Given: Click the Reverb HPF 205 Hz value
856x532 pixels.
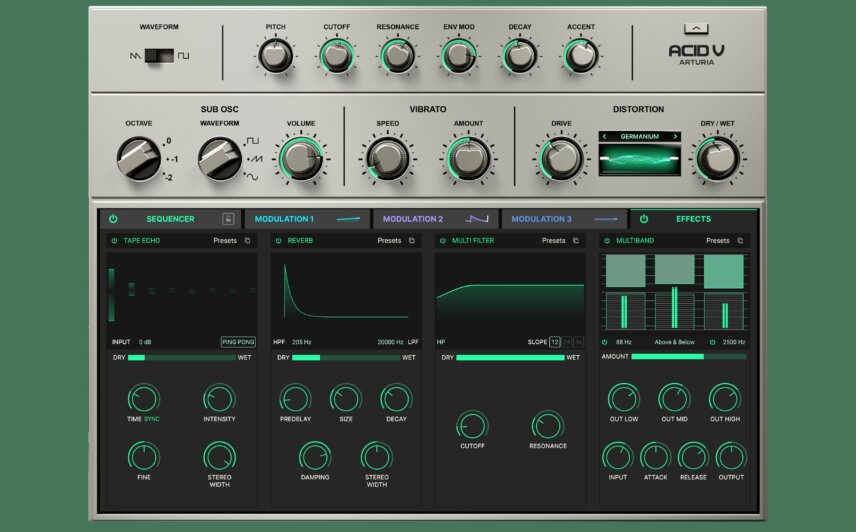Looking at the screenshot, I should click(x=301, y=342).
